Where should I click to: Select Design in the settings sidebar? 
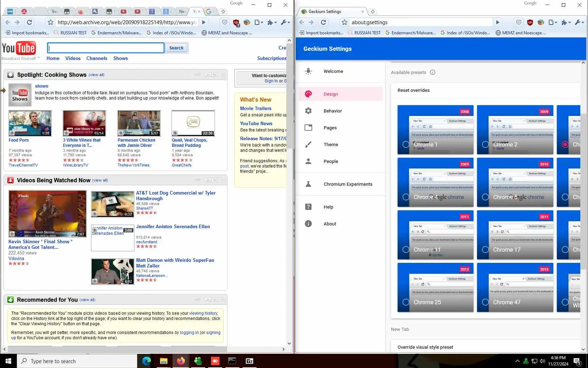click(341, 94)
